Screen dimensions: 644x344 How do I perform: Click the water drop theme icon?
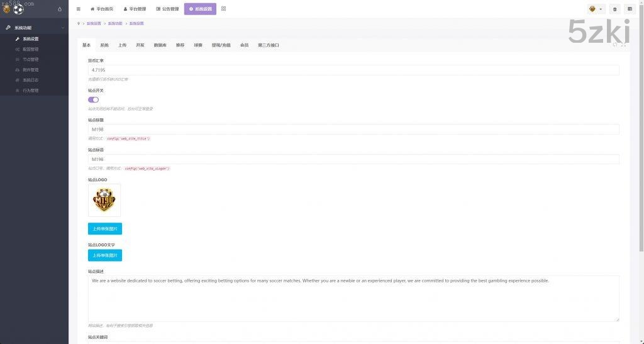[60, 9]
